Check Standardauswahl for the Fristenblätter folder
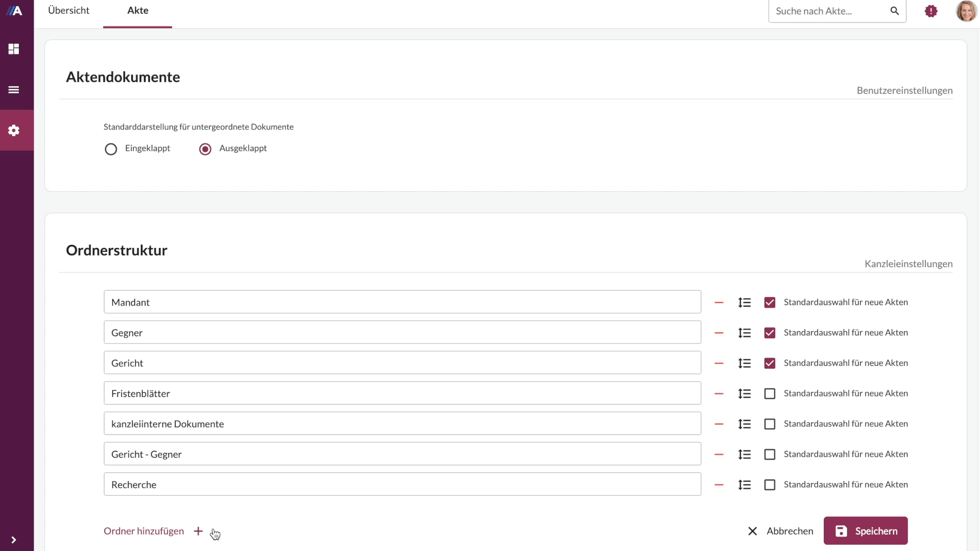Image resolution: width=980 pixels, height=551 pixels. click(770, 394)
